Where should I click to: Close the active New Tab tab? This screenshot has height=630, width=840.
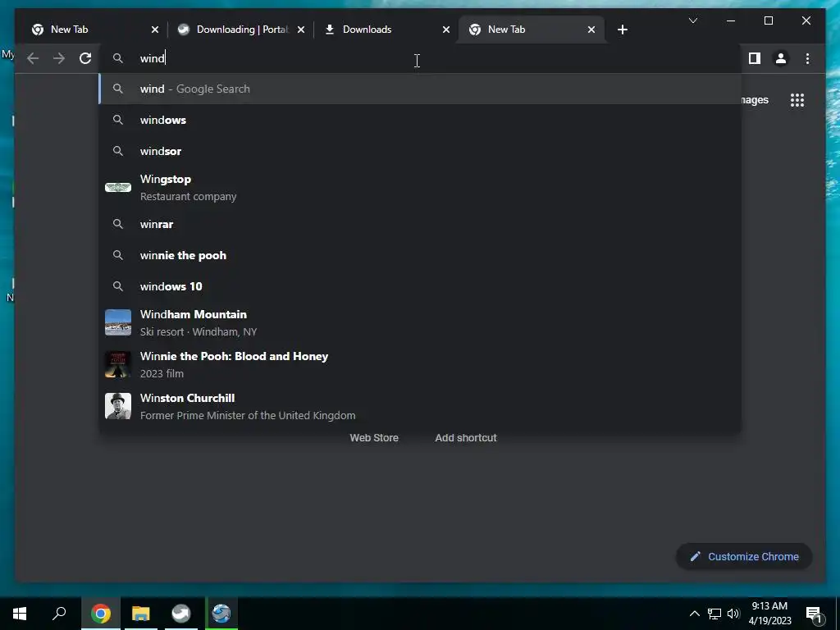click(591, 30)
